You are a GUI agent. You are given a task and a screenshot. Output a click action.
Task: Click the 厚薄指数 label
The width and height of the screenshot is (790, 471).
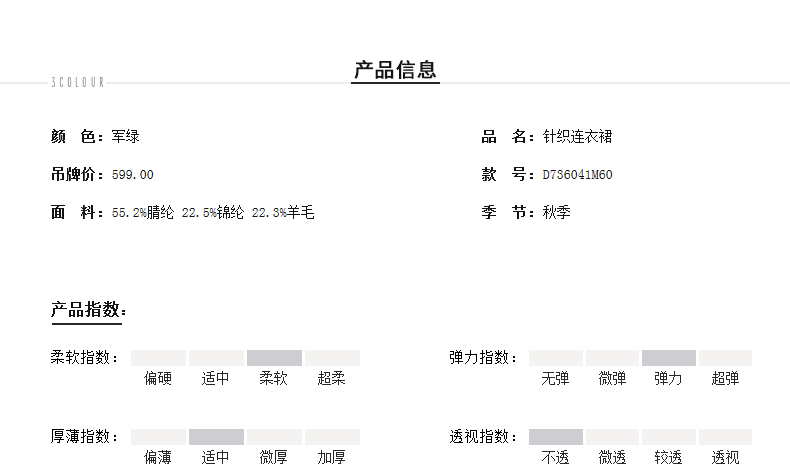point(85,436)
